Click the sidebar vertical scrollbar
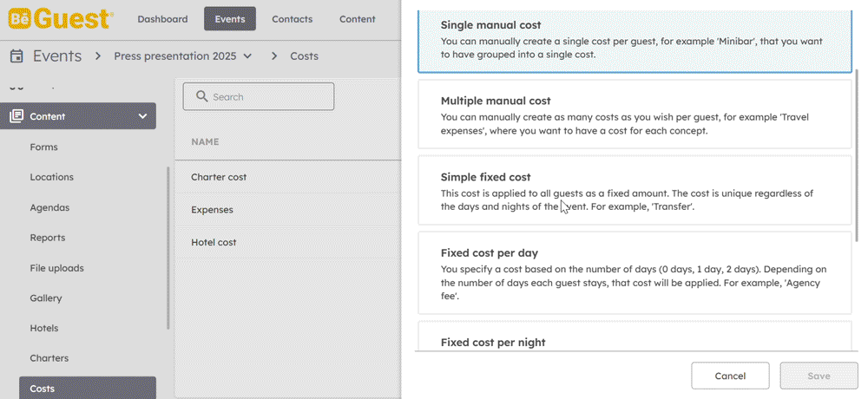Image resolution: width=868 pixels, height=399 pixels. point(168,248)
